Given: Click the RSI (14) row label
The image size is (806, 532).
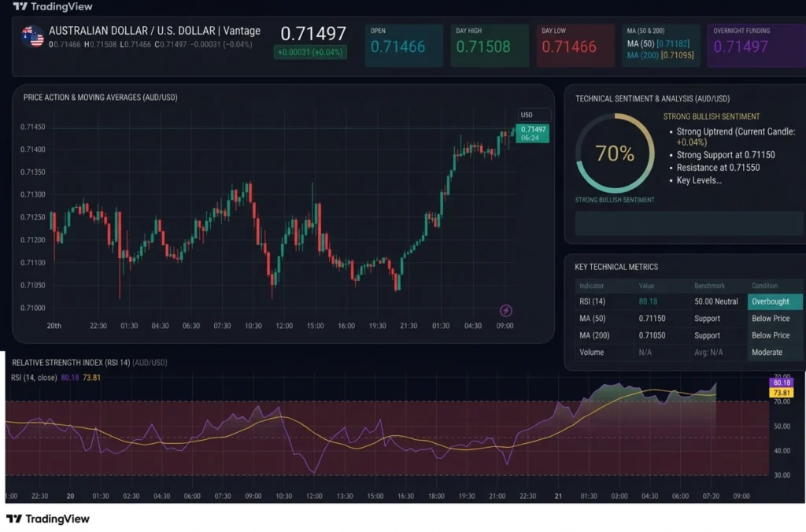Looking at the screenshot, I should pyautogui.click(x=592, y=301).
